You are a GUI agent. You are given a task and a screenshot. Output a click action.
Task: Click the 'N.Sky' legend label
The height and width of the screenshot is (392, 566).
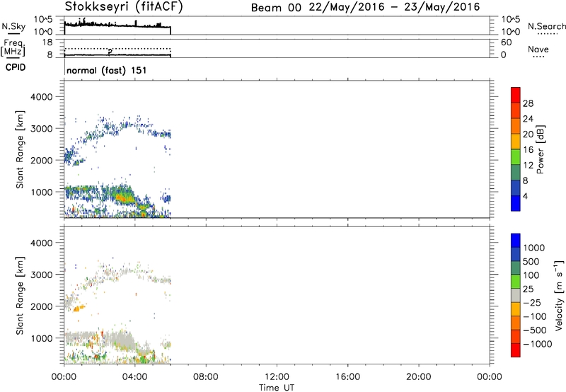coord(13,26)
